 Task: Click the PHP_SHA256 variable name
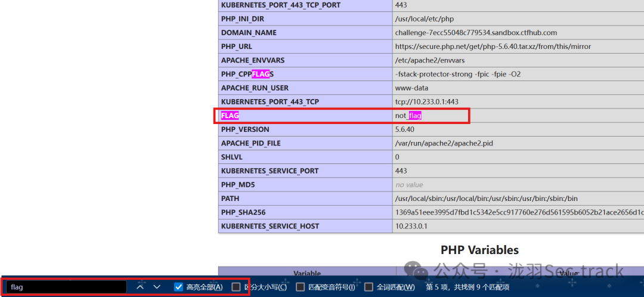point(242,212)
